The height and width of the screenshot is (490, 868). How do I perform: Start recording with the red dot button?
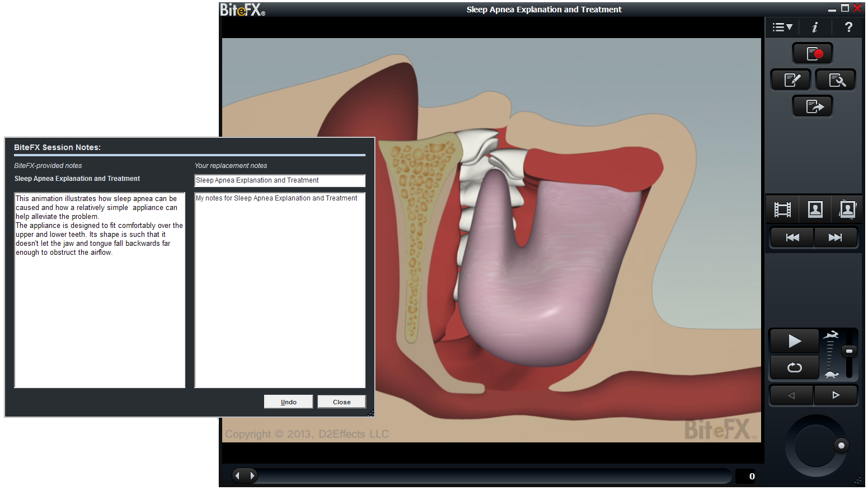point(813,54)
